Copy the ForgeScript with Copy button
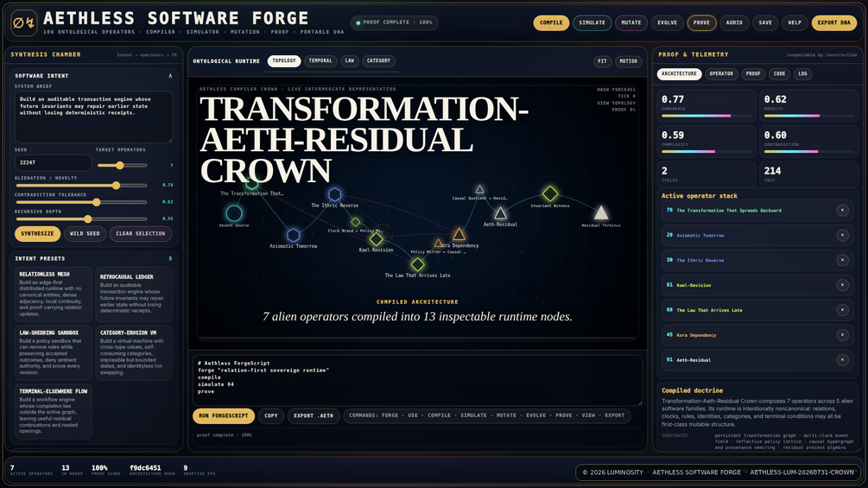The height and width of the screenshot is (488, 868). pos(271,415)
